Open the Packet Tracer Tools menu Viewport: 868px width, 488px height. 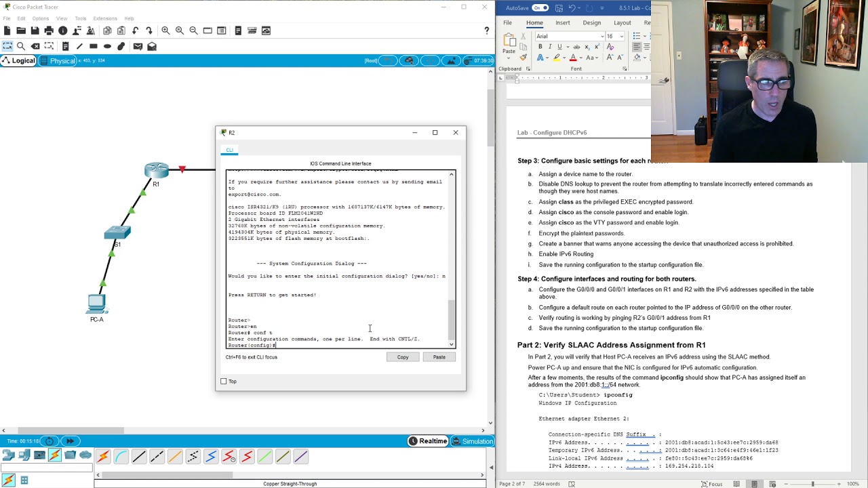81,18
